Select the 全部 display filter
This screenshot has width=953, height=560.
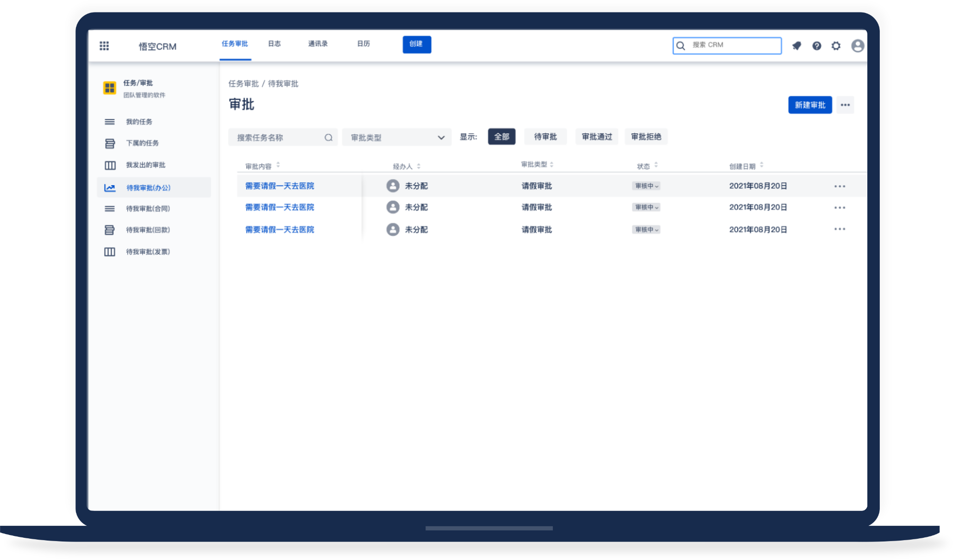pos(502,137)
